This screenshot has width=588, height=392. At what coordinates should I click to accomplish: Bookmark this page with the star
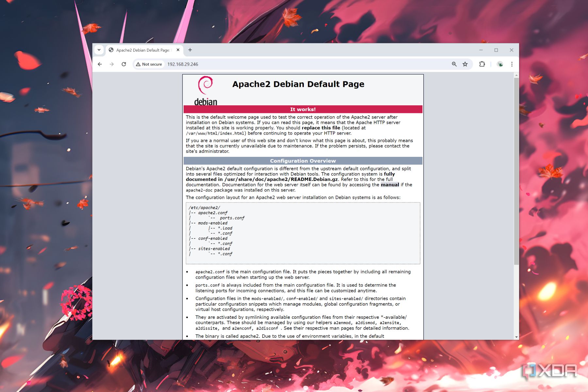click(x=465, y=64)
